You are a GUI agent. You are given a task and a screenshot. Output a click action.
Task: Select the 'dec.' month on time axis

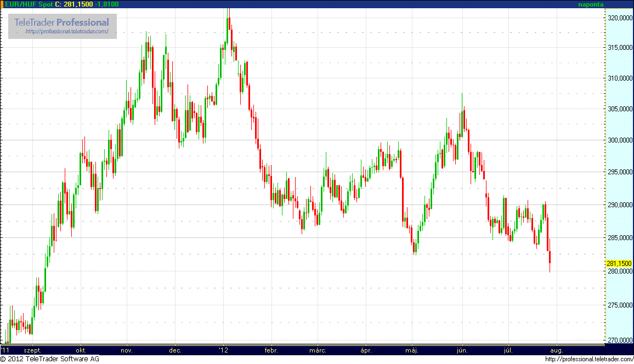(x=175, y=350)
